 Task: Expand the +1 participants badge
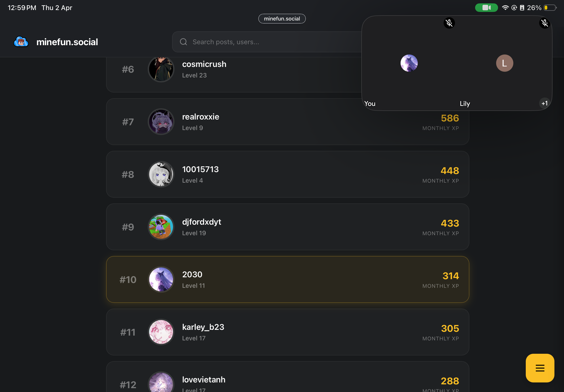(x=544, y=103)
